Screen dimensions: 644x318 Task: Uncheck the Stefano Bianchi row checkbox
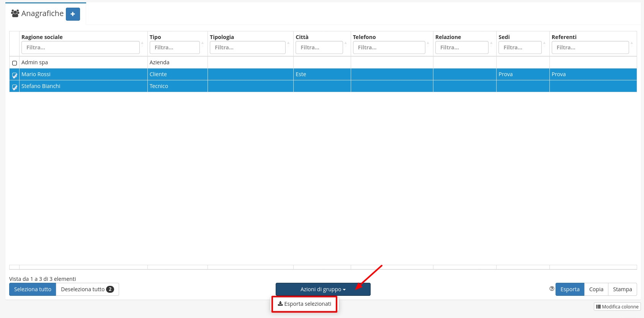[x=15, y=87]
